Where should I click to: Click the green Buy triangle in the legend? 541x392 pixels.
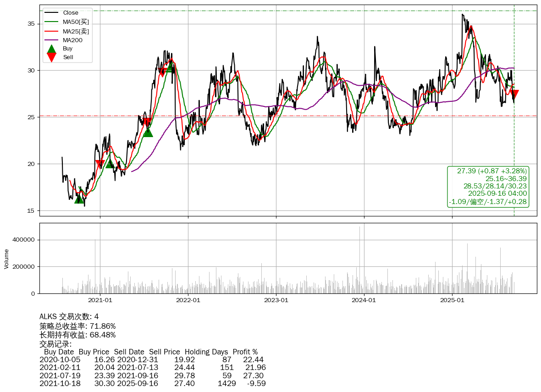pyautogui.click(x=52, y=49)
